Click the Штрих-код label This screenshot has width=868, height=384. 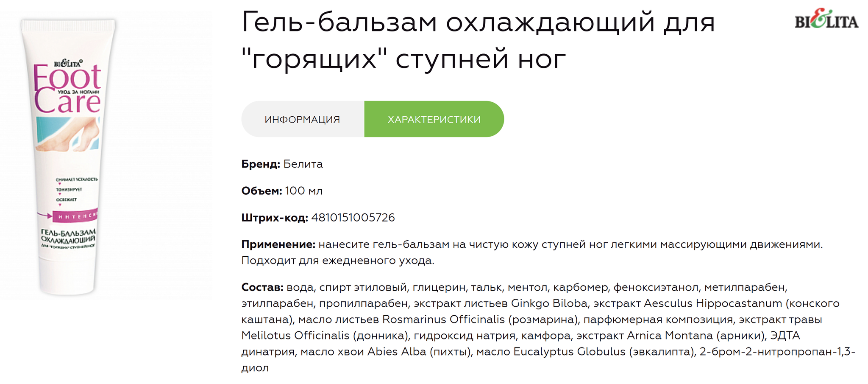[x=275, y=218]
